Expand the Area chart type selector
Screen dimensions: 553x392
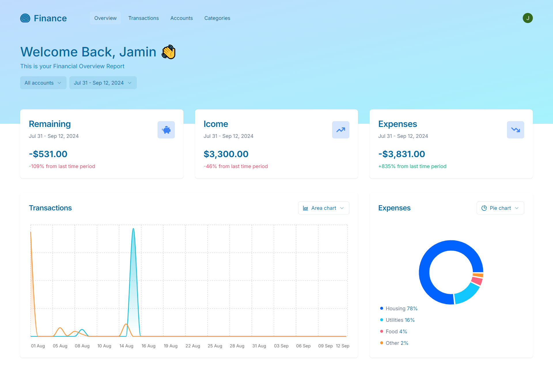click(x=323, y=208)
